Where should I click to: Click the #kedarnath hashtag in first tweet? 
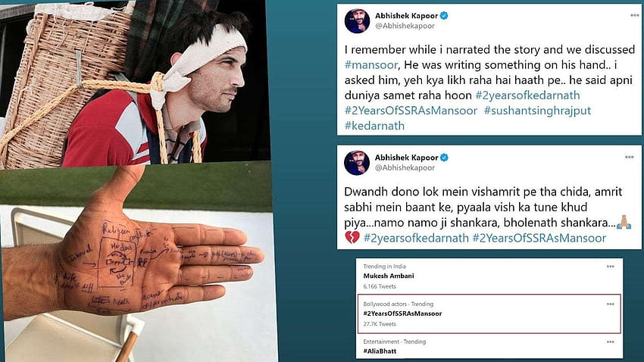click(374, 126)
